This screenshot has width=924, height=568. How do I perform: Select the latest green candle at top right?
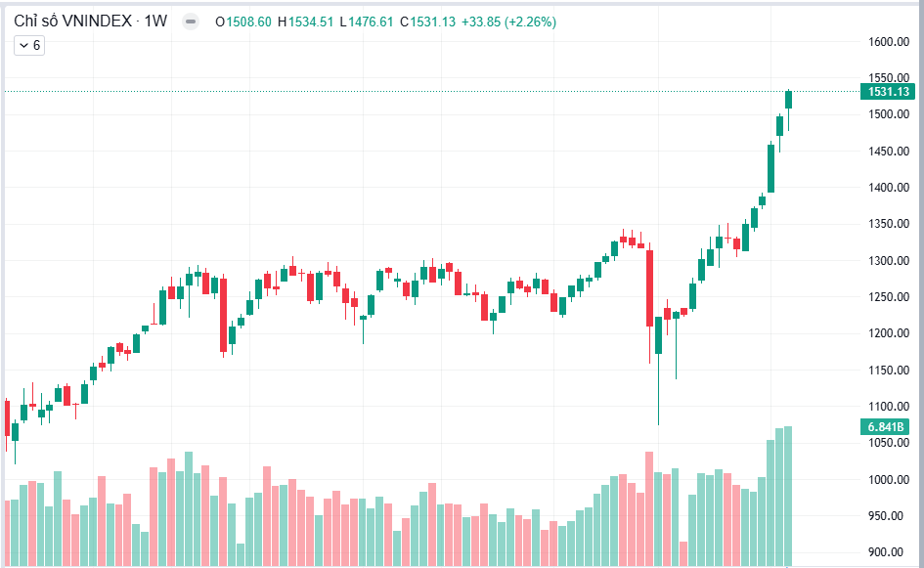(788, 100)
